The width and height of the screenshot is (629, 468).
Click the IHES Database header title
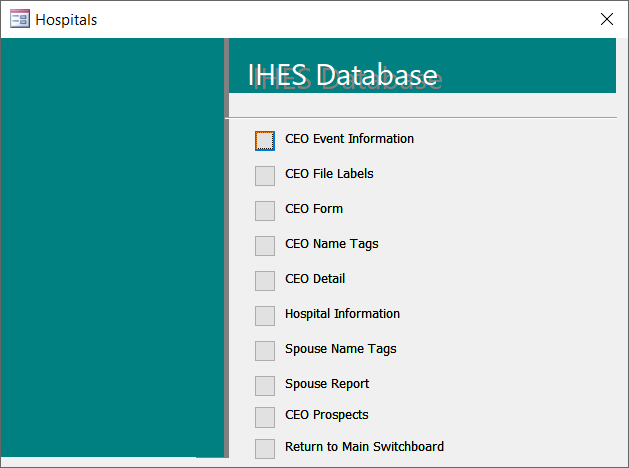pyautogui.click(x=343, y=75)
